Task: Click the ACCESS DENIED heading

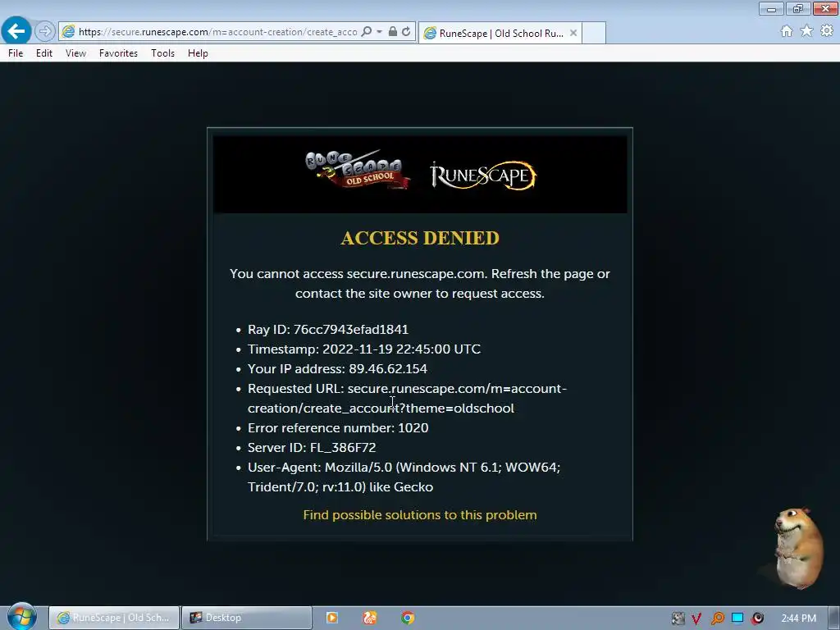Action: [x=420, y=238]
